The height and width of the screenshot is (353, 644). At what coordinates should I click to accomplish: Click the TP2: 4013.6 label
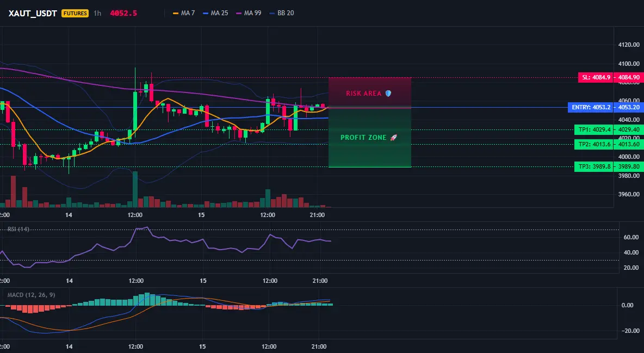(594, 144)
